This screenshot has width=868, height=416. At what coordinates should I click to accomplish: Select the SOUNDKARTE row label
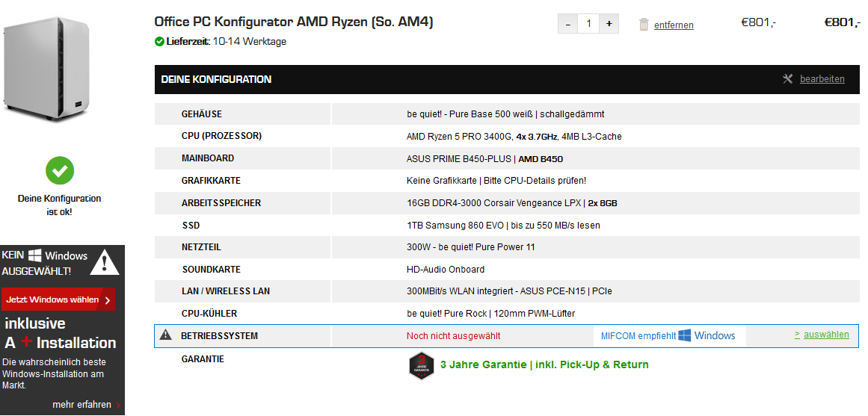click(x=212, y=270)
